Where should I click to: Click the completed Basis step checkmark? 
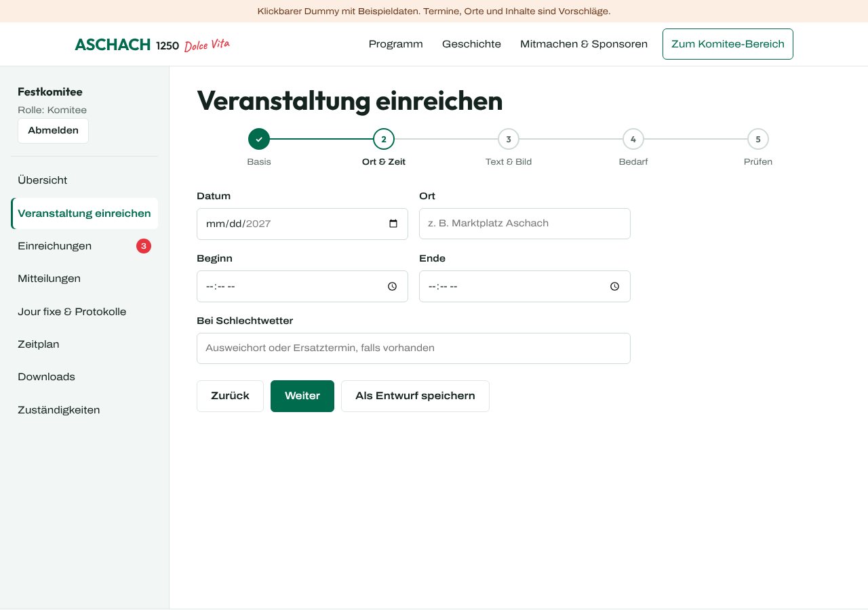[x=259, y=139]
